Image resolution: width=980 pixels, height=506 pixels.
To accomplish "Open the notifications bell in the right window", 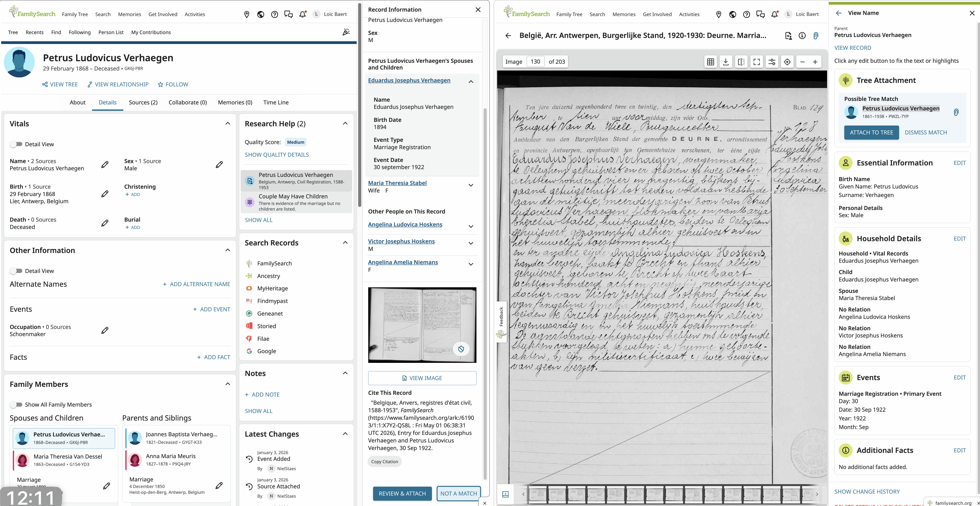I will point(774,15).
